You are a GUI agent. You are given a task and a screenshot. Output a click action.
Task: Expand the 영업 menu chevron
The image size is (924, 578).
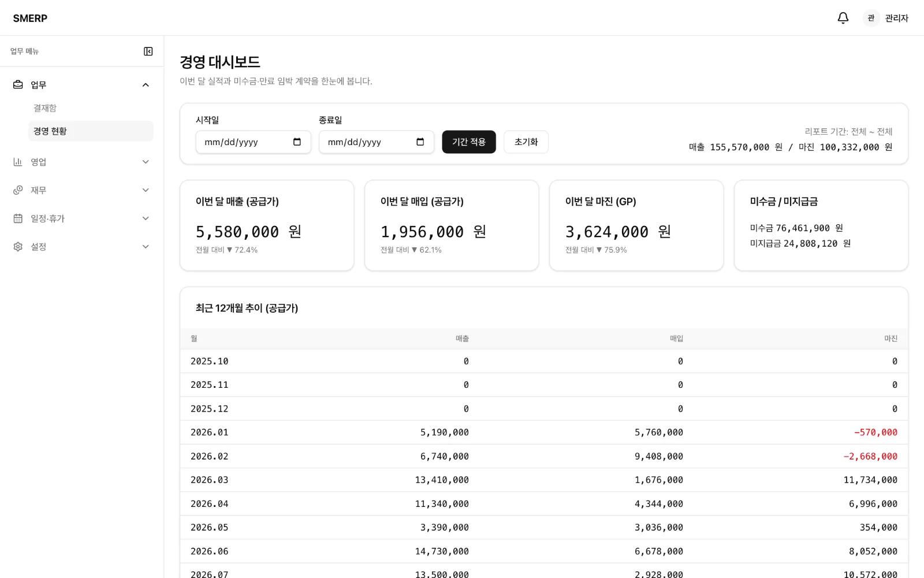pyautogui.click(x=146, y=162)
